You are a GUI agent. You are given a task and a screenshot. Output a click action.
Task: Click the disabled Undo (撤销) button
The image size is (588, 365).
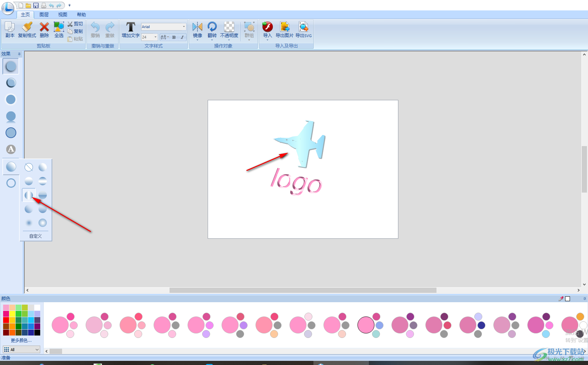pos(95,30)
